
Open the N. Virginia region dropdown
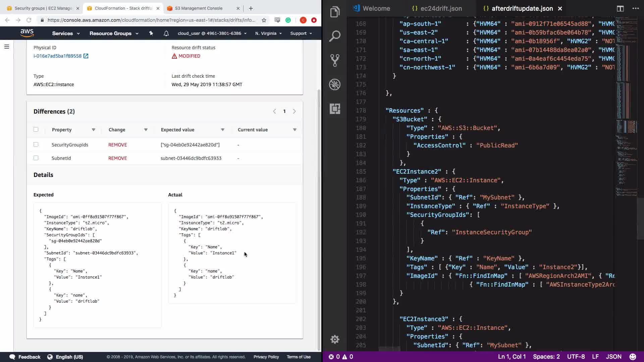[268, 33]
